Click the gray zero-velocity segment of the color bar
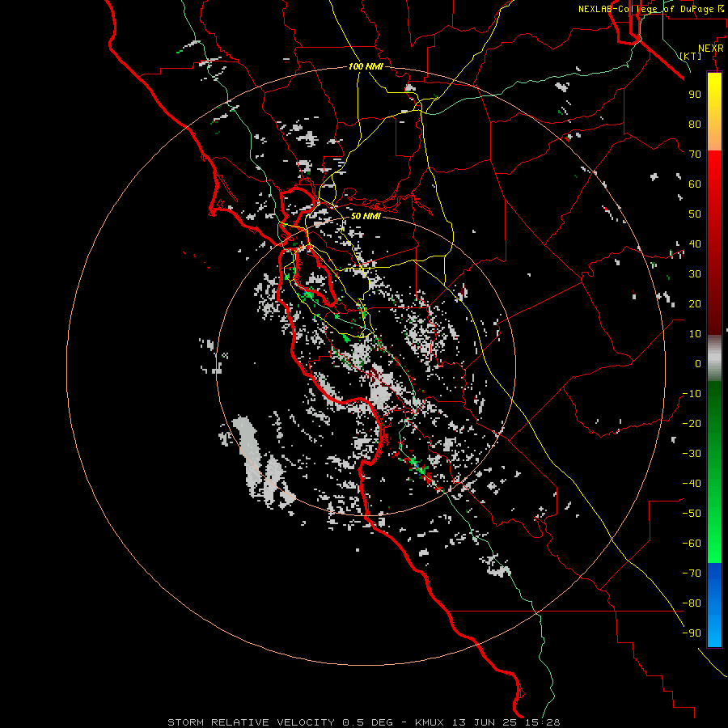 (714, 358)
